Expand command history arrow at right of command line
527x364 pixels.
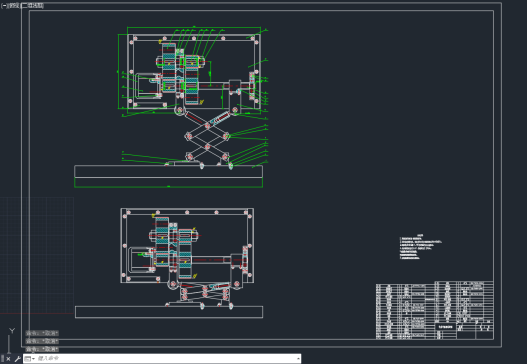tap(298, 359)
